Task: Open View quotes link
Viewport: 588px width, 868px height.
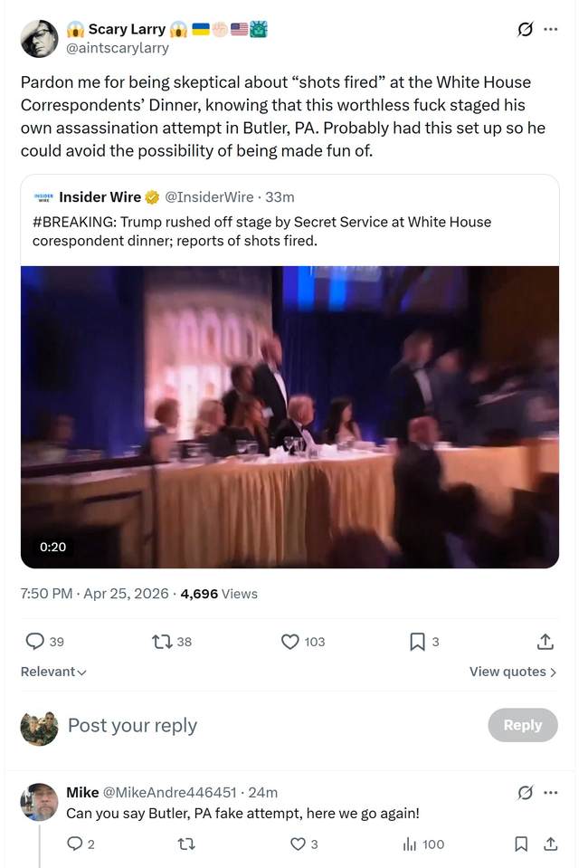Action: pos(512,672)
